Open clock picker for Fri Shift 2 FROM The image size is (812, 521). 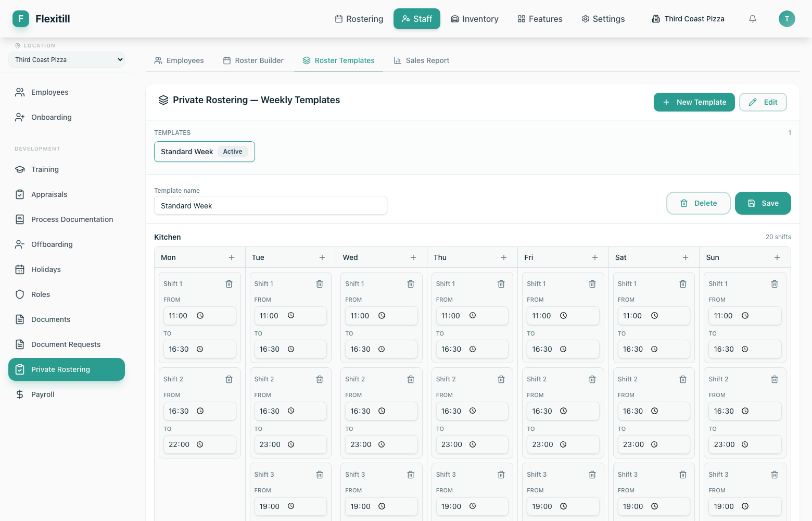tap(563, 411)
